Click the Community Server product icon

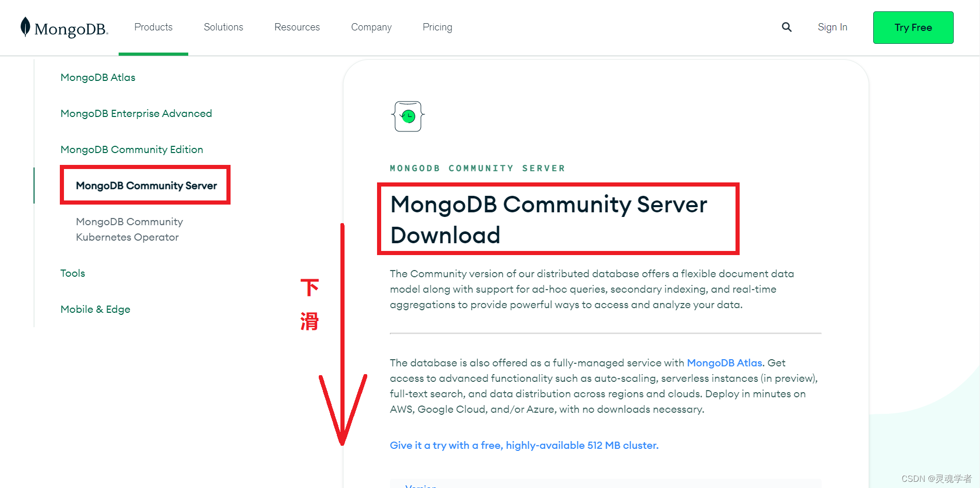[x=407, y=116]
